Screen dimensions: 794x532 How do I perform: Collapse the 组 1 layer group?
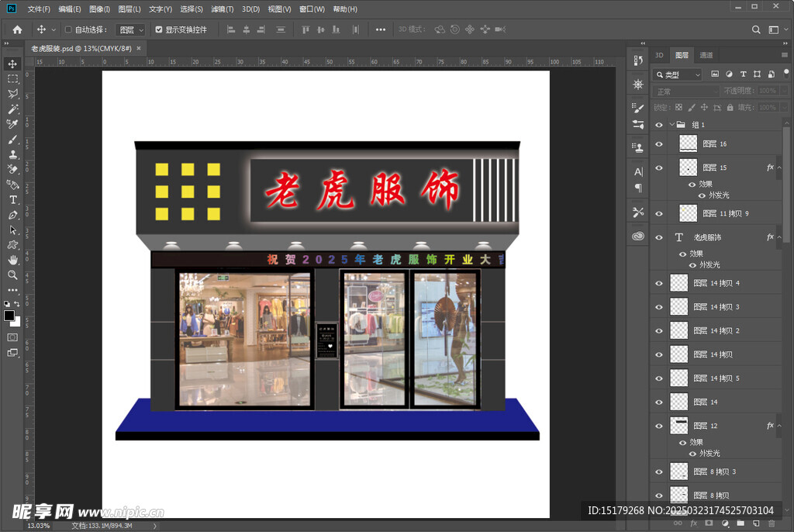672,124
